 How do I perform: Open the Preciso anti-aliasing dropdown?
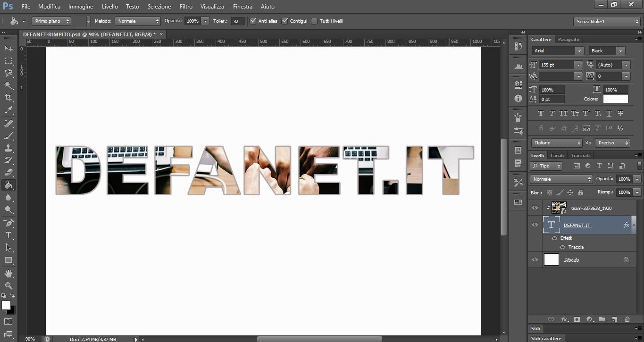click(612, 142)
